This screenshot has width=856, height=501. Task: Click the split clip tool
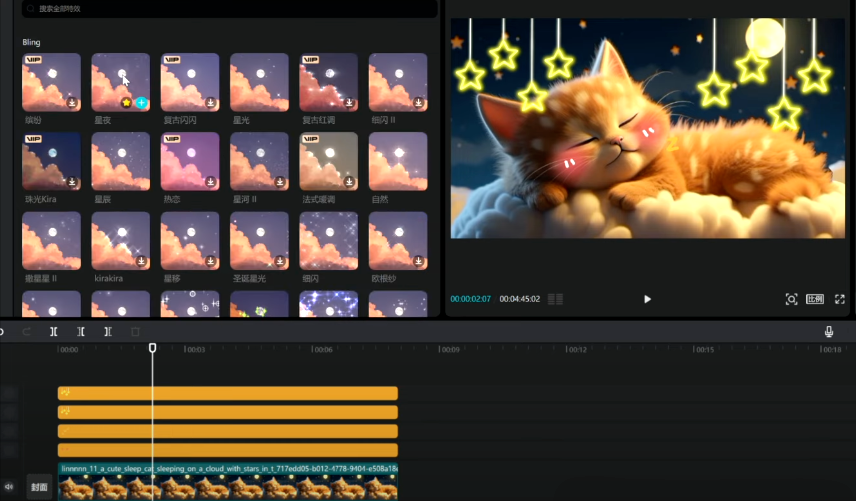coord(54,331)
